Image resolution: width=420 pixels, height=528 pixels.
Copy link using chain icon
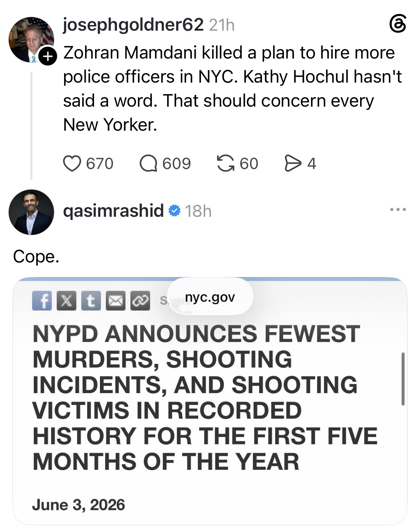tap(140, 301)
